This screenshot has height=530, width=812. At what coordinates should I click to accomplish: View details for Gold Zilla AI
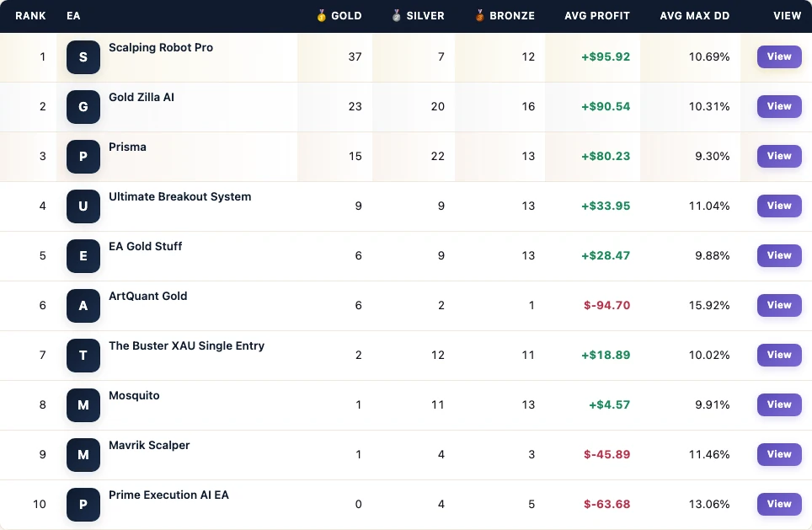pyautogui.click(x=779, y=106)
